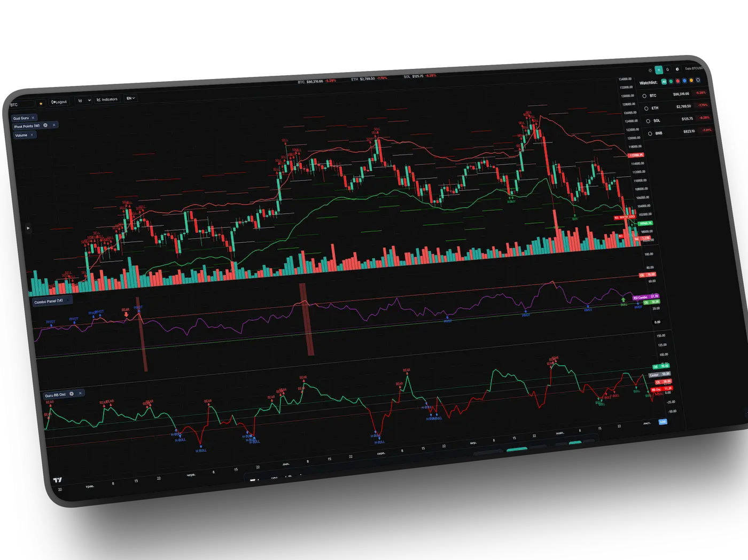Screen dimensions: 748x560
Task: Open the EN language dropdown
Action: (131, 98)
